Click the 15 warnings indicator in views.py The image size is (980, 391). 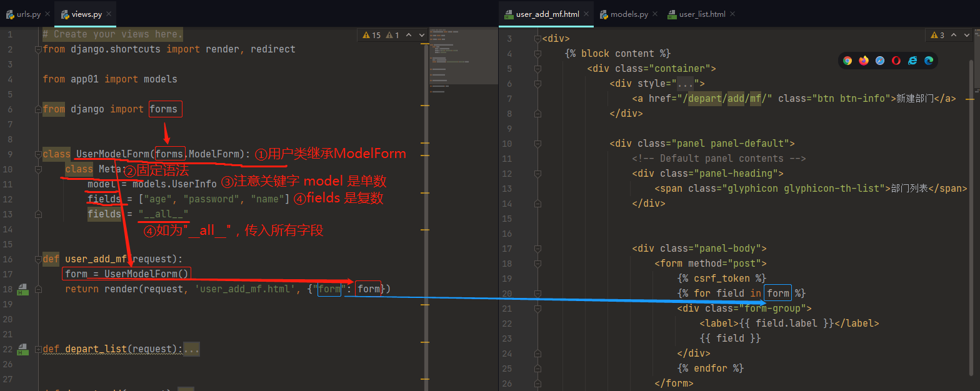pyautogui.click(x=371, y=36)
